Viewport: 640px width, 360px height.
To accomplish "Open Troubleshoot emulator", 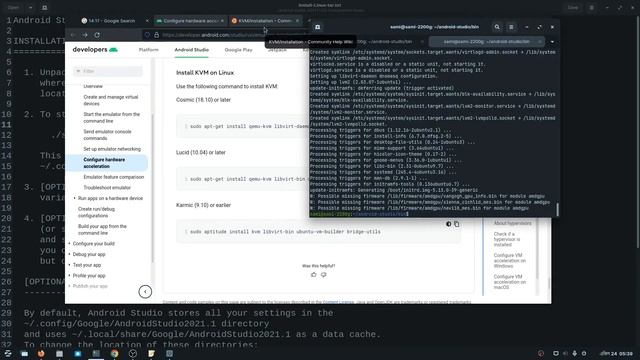I will [x=107, y=188].
